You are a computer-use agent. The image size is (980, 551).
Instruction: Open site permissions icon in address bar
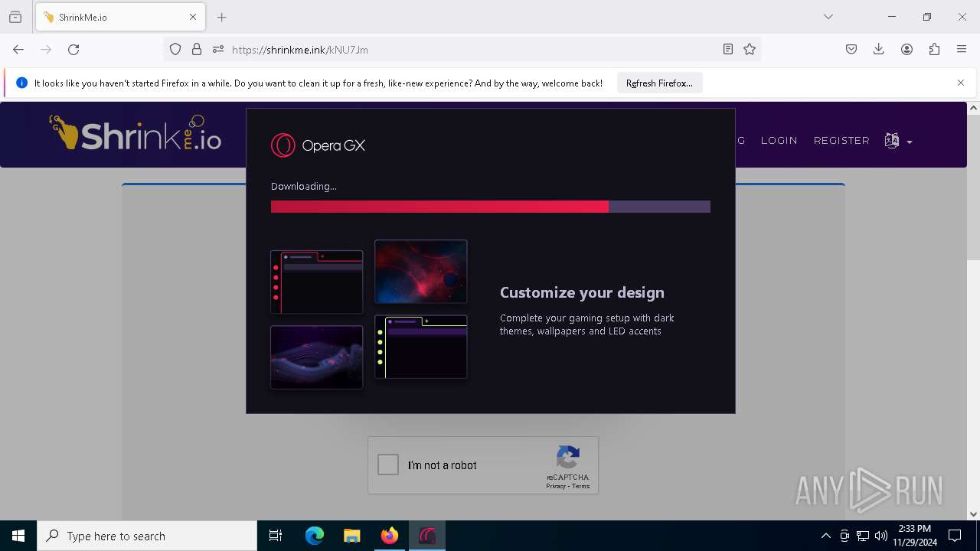point(218,49)
